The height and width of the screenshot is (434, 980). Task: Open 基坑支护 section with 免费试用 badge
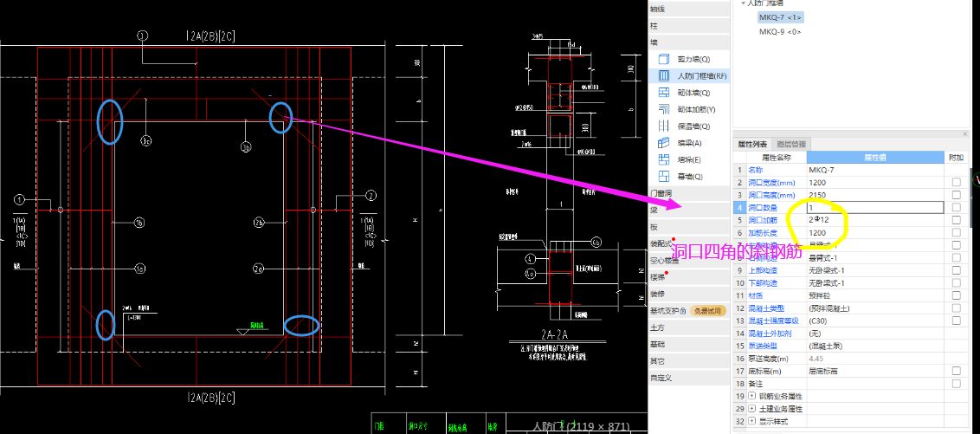pyautogui.click(x=689, y=311)
